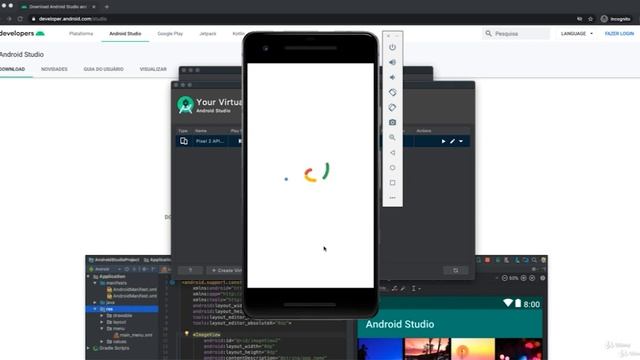Launch the Pixel 2 AVD with play icon

(443, 141)
